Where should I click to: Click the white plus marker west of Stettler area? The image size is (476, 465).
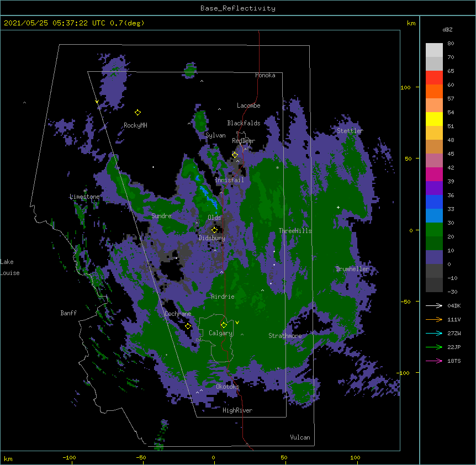[x=338, y=207]
